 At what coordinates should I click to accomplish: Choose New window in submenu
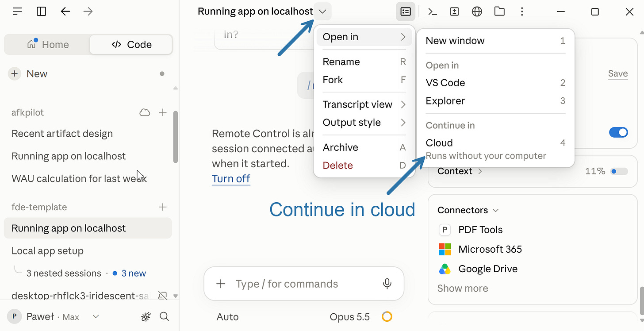(x=495, y=41)
